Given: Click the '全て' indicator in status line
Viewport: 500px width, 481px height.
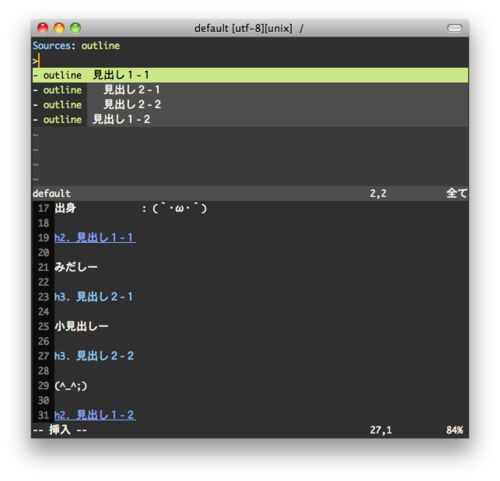Looking at the screenshot, I should coord(457,193).
